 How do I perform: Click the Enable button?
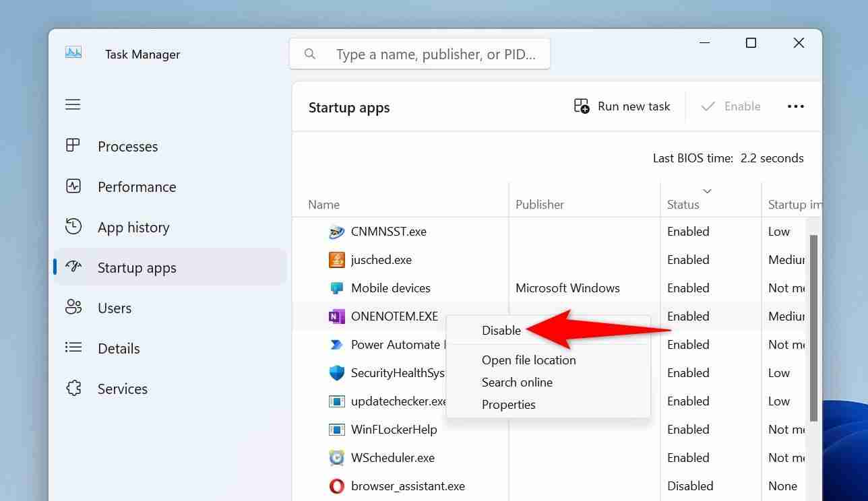[732, 106]
